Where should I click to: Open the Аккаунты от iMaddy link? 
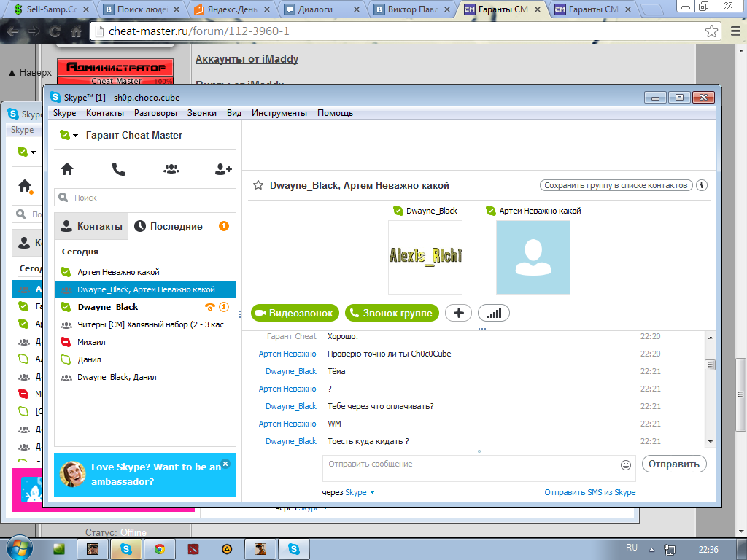pos(247,59)
